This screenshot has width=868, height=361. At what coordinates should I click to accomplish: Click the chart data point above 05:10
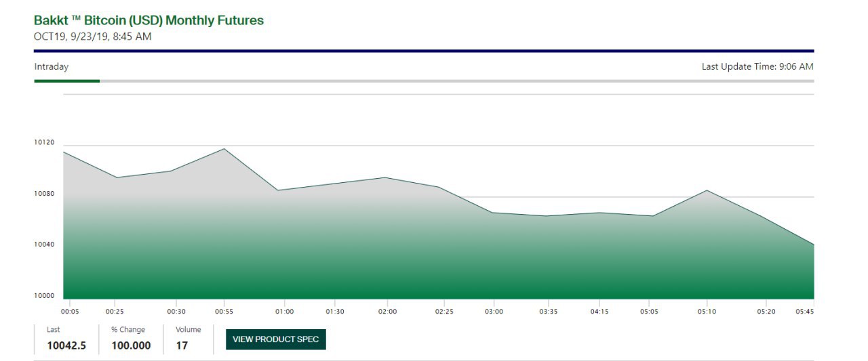[x=707, y=190]
